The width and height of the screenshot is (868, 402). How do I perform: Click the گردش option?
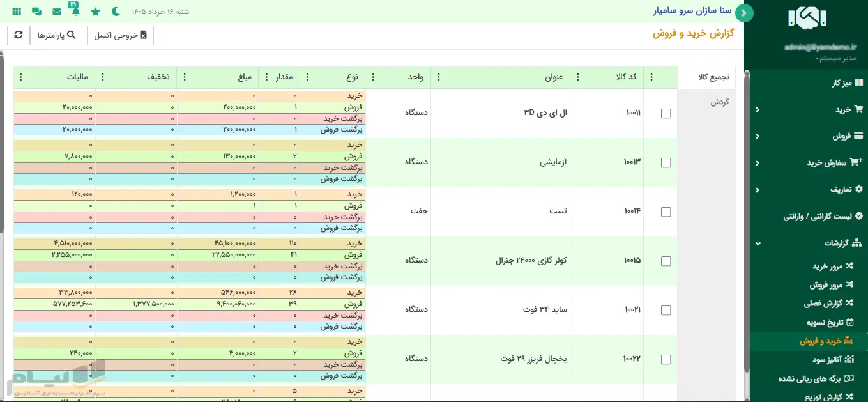click(x=720, y=102)
